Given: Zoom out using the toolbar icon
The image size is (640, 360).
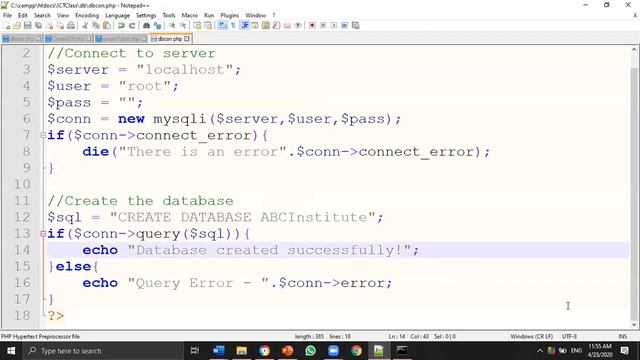Looking at the screenshot, I should pos(182,25).
